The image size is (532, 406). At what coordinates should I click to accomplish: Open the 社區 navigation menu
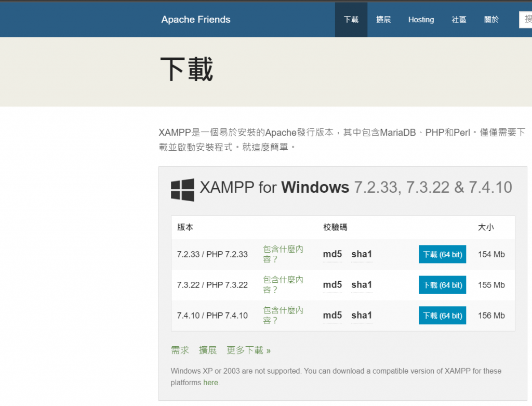click(459, 20)
